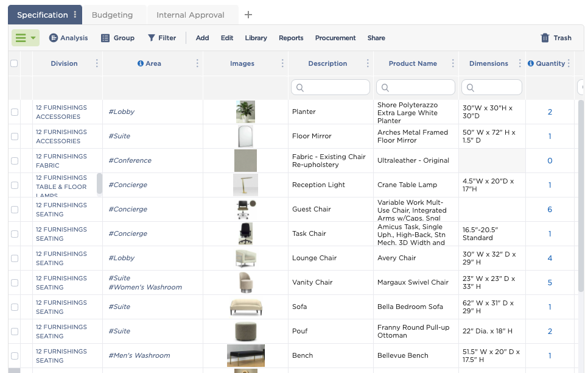Switch to the Budgeting tab
Viewport: 588px width, 373px height.
(112, 15)
